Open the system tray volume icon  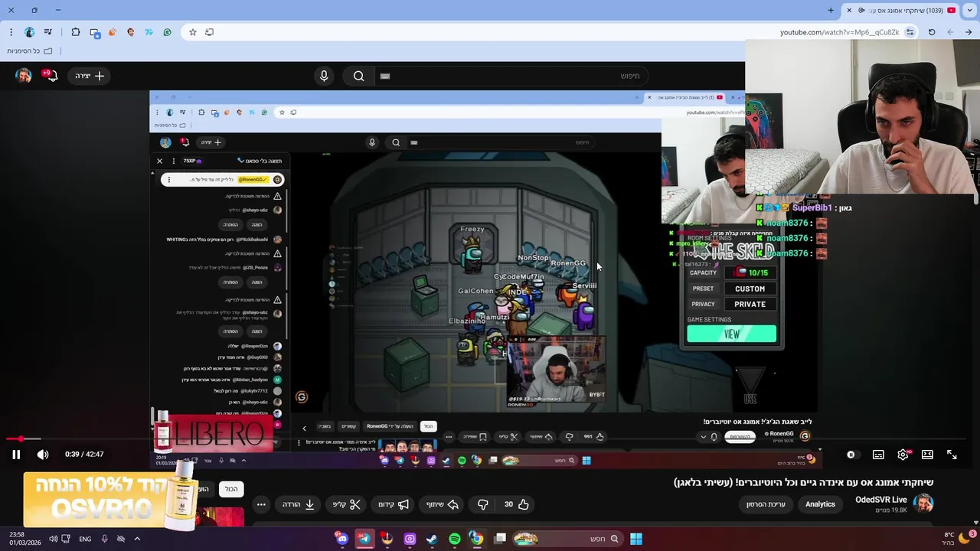[53, 539]
